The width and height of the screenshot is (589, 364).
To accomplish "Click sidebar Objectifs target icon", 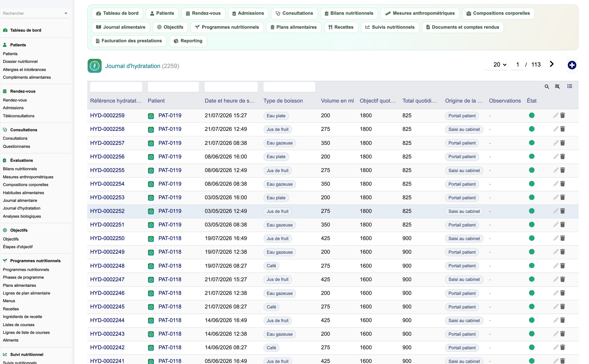I will [x=5, y=230].
